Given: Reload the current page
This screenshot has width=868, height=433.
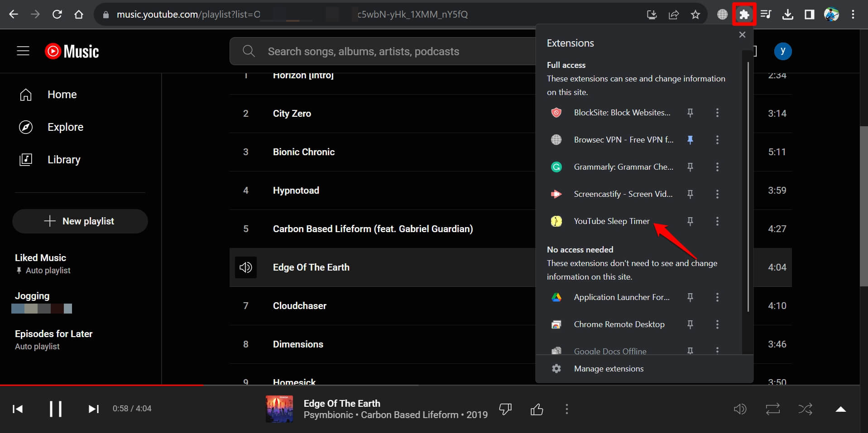Looking at the screenshot, I should [57, 14].
